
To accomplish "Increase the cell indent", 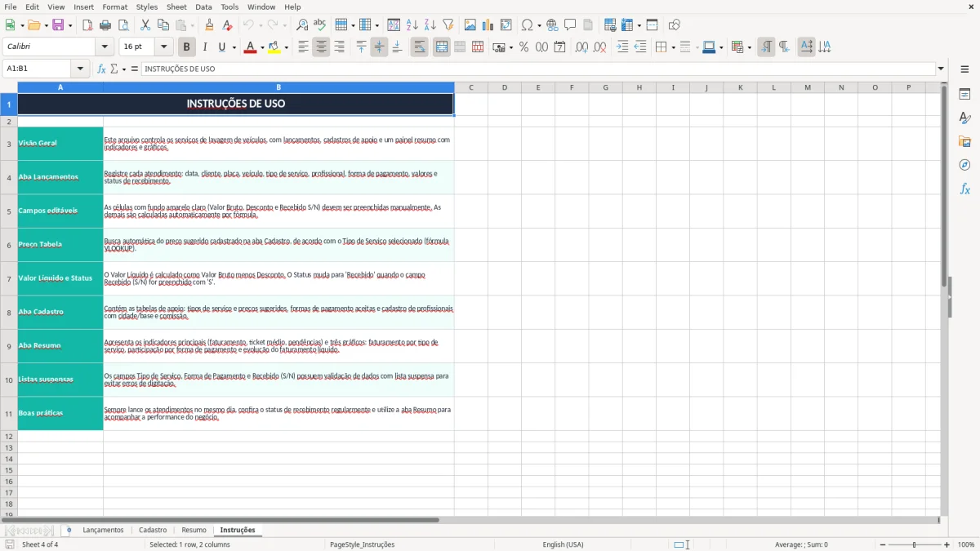I will tap(622, 47).
